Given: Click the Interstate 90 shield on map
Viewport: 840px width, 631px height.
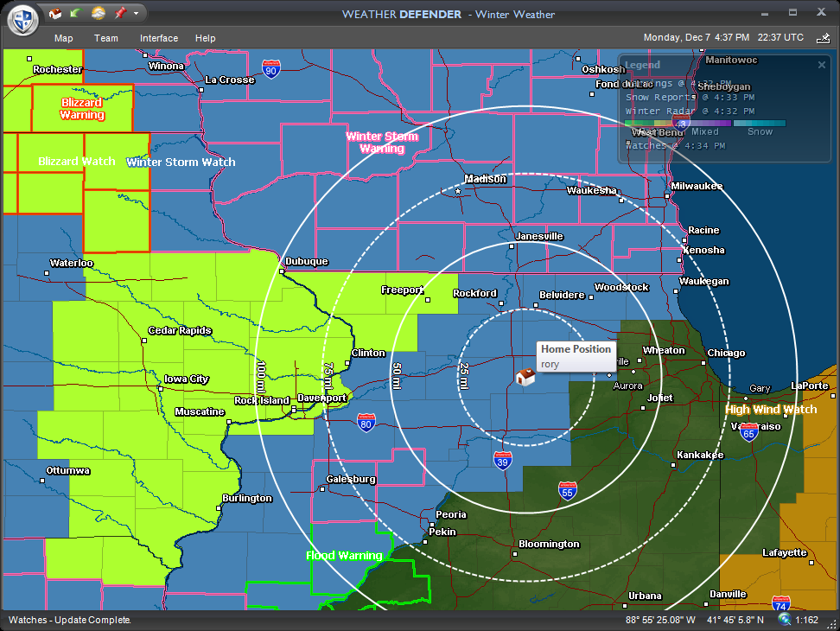Looking at the screenshot, I should tap(271, 69).
